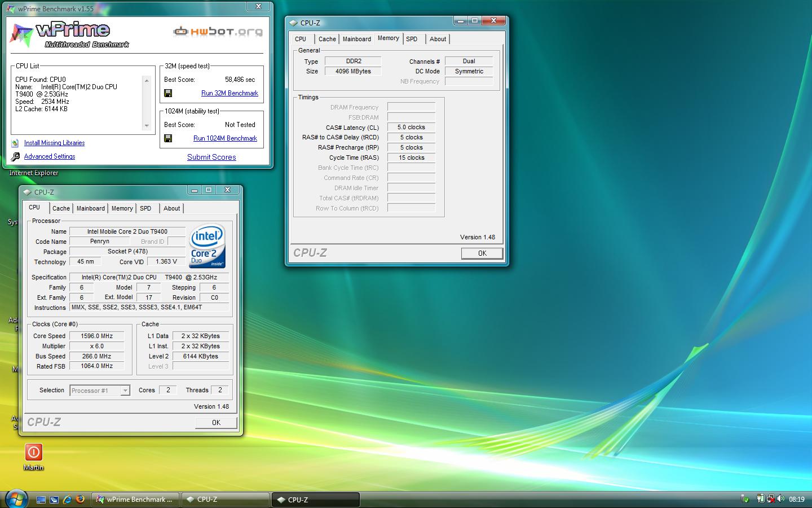
Task: Switch to Memory tab in CPU window
Action: click(122, 208)
